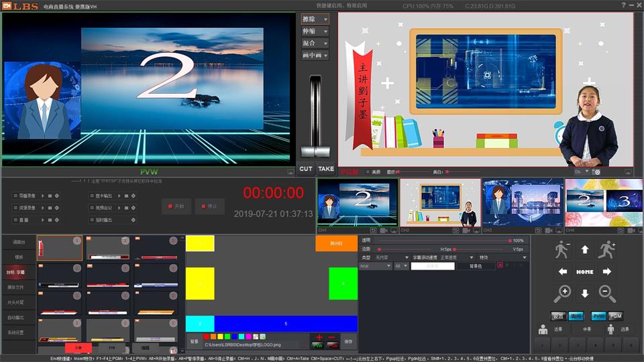Zoom in with the magnifier plus icon
The image size is (644, 362).
562,293
